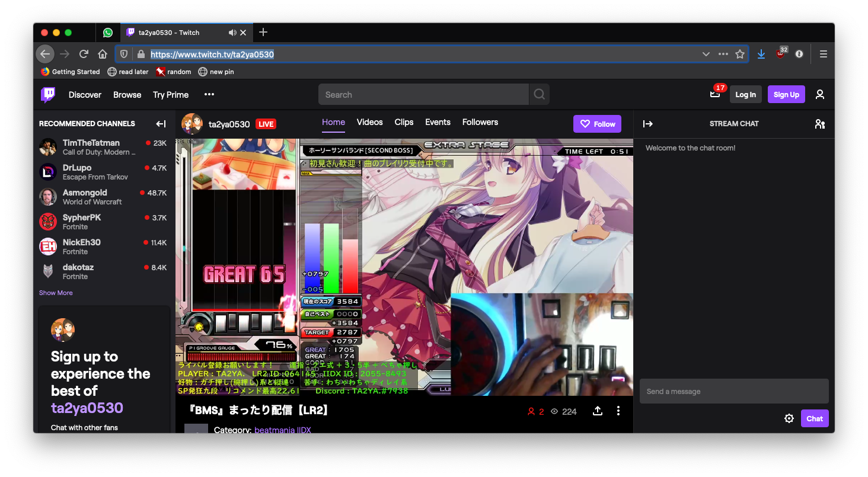Open the beatmania IIDX category link
This screenshot has height=477, width=868.
click(283, 430)
